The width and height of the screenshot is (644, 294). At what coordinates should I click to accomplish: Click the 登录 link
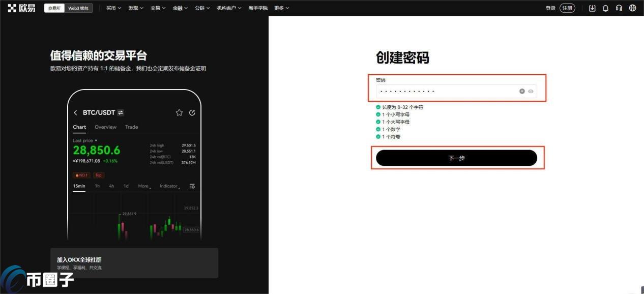click(550, 8)
